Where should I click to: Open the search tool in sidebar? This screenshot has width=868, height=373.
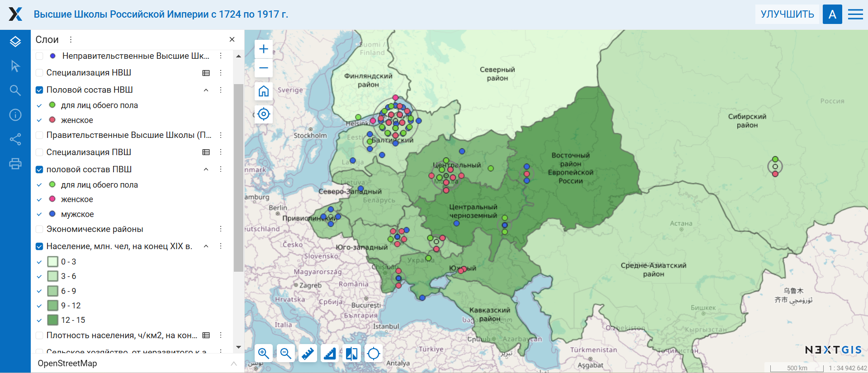[15, 90]
